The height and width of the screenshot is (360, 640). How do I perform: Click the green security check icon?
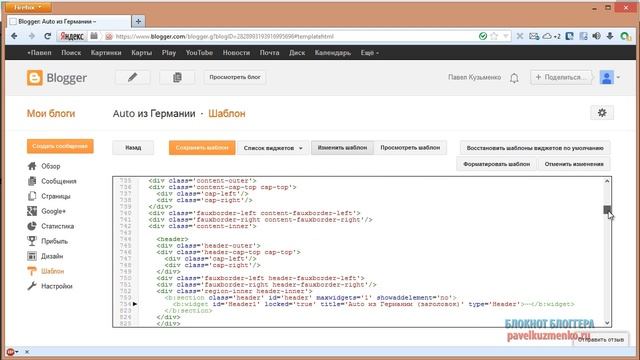[x=483, y=36]
